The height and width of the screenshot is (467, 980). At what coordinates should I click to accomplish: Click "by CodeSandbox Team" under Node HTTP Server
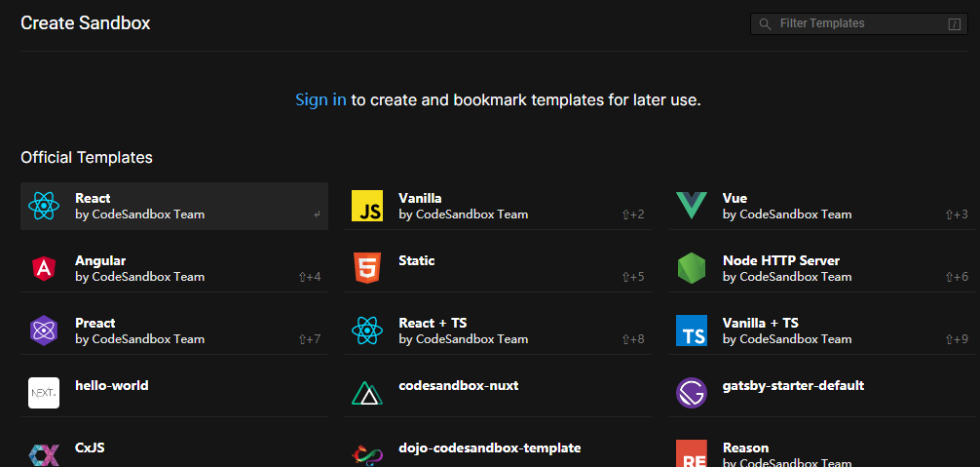click(787, 277)
